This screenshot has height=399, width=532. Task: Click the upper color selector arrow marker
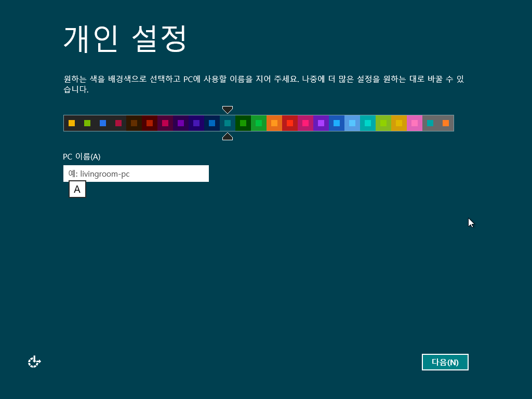pyautogui.click(x=228, y=110)
